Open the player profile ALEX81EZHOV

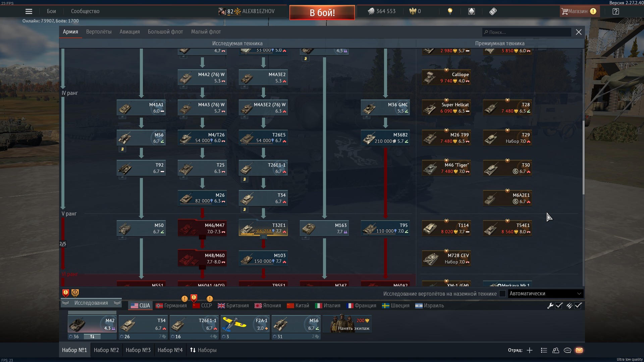247,11
